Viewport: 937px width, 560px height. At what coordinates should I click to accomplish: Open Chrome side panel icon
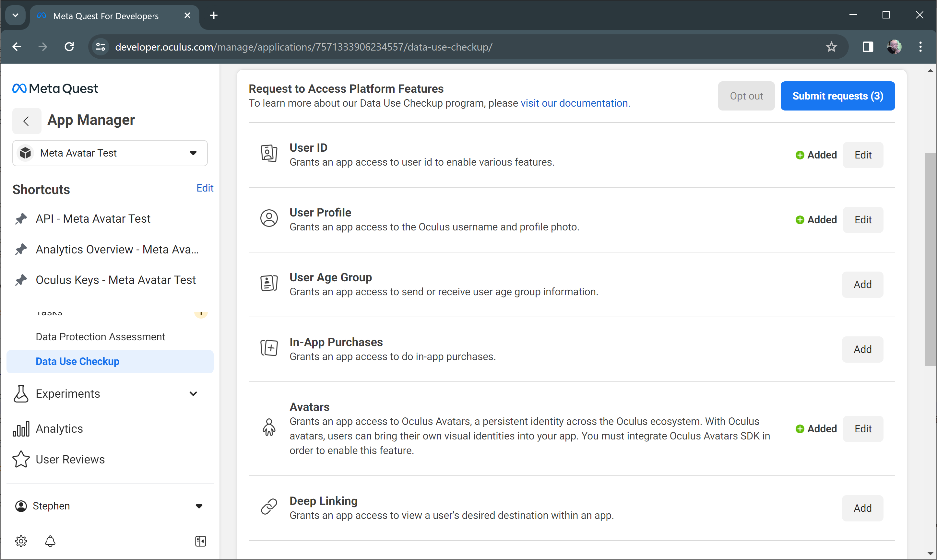[868, 47]
